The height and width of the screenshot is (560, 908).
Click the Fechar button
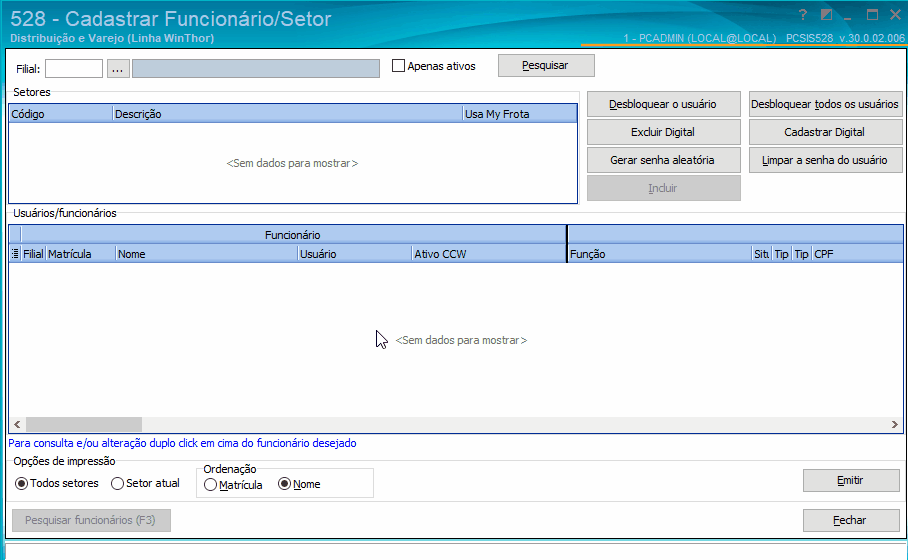pyautogui.click(x=851, y=520)
